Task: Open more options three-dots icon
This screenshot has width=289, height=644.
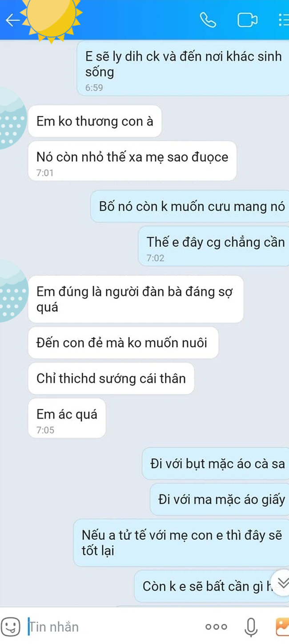Action: click(216, 627)
